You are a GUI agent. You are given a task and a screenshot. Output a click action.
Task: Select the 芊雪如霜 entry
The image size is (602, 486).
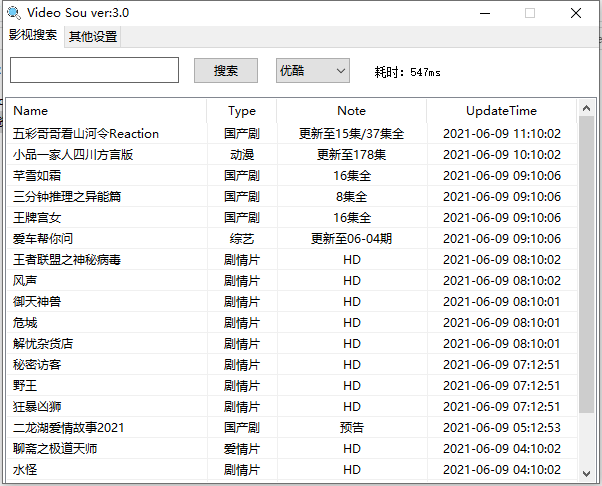[x=292, y=176]
